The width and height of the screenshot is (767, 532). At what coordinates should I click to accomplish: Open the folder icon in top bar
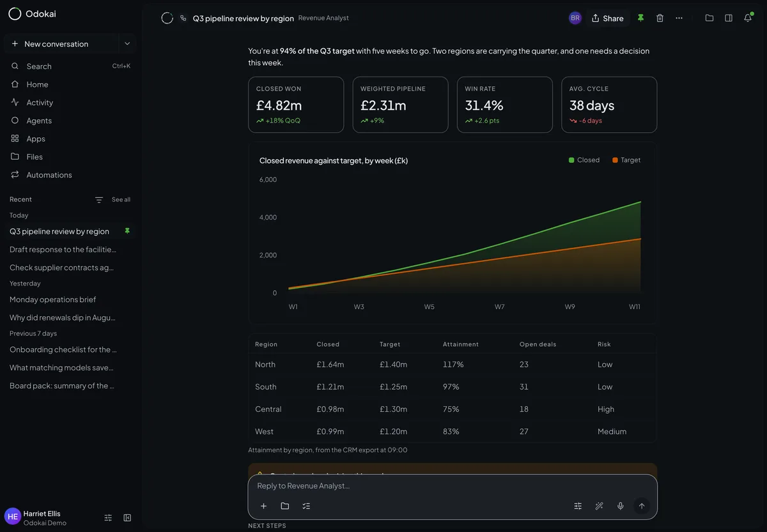709,18
